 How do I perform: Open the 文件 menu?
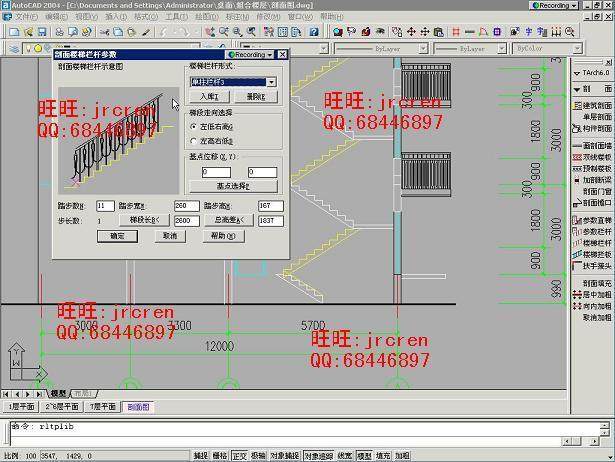[26, 17]
